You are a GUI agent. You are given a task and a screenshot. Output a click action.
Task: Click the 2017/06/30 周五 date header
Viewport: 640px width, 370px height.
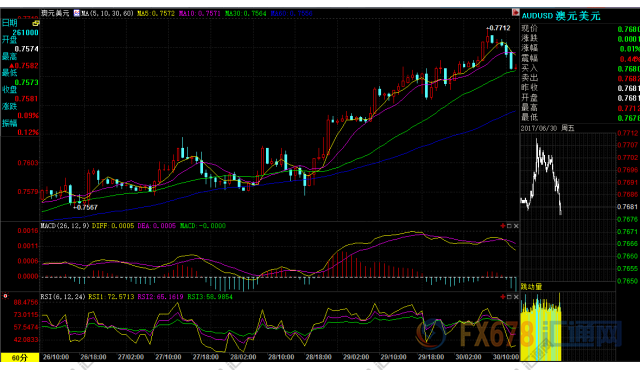pyautogui.click(x=547, y=128)
